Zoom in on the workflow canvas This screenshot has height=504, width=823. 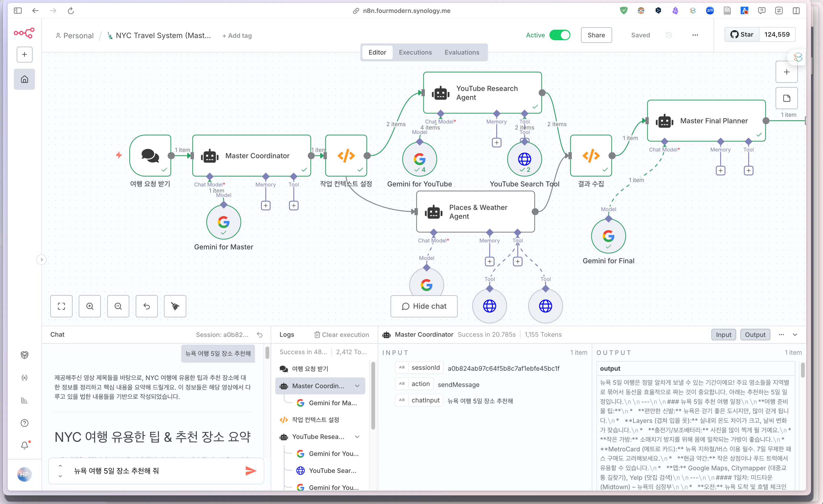coord(90,306)
